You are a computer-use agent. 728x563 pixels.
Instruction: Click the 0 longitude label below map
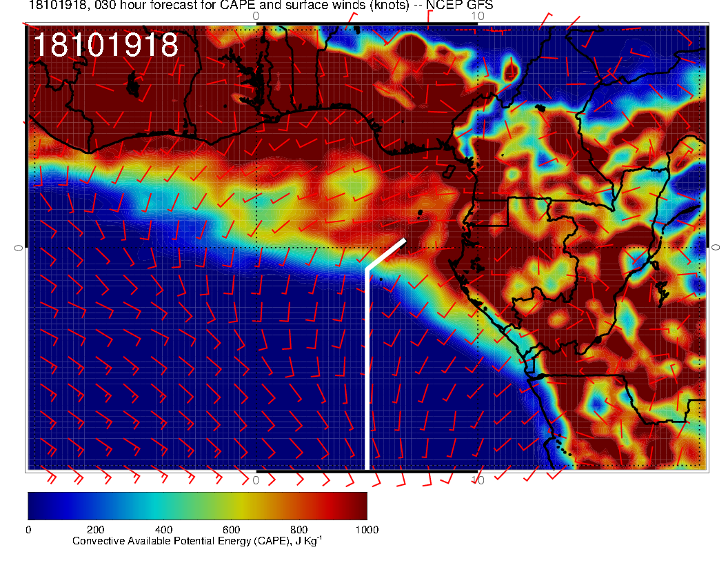click(256, 480)
